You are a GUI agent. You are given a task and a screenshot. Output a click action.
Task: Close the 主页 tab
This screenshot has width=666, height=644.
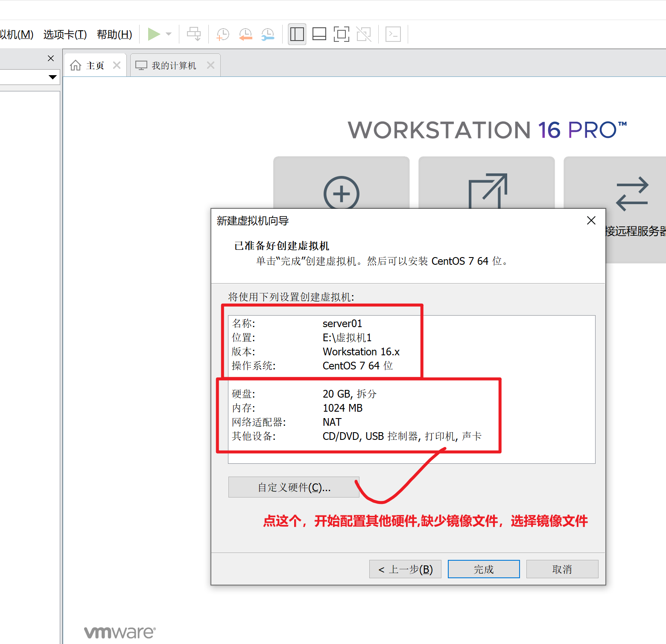[117, 65]
